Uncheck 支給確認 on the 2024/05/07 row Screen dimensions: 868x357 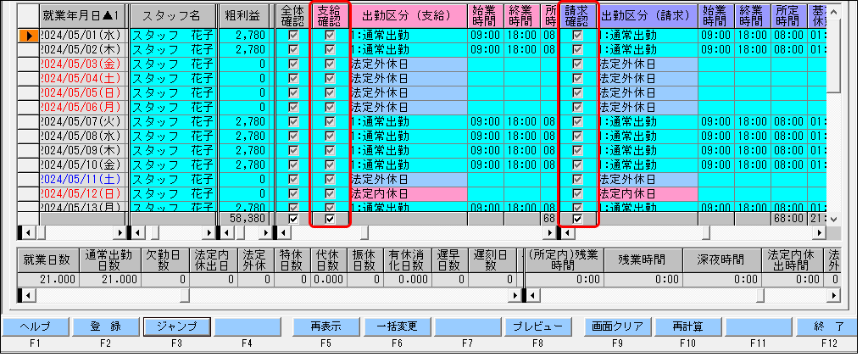click(x=330, y=122)
